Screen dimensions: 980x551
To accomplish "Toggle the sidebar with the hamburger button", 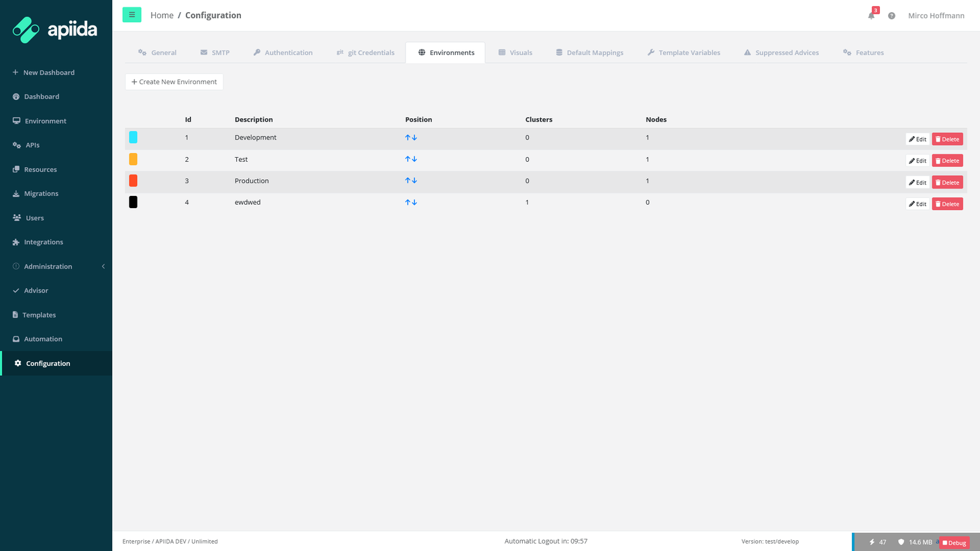I will pyautogui.click(x=132, y=14).
